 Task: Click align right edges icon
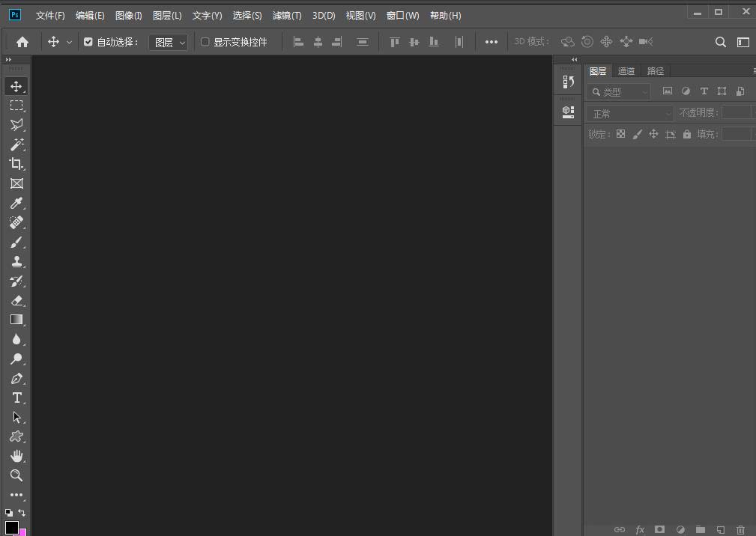pyautogui.click(x=337, y=42)
